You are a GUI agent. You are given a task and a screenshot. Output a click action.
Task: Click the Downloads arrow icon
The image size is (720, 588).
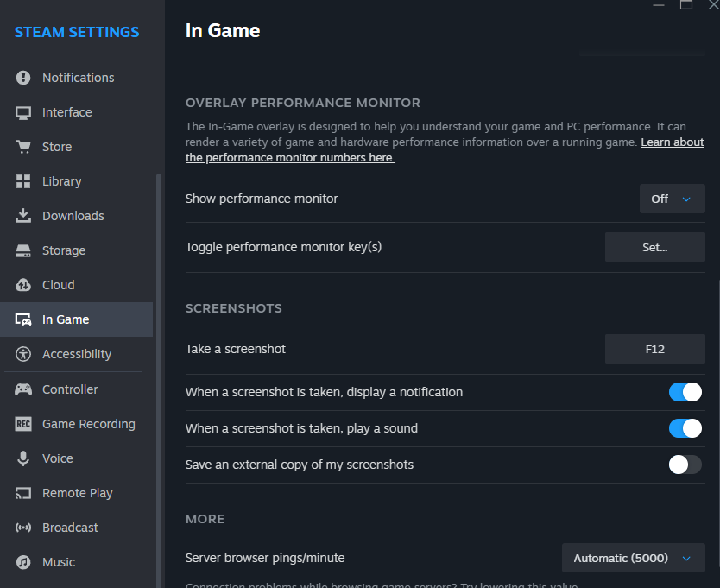pyautogui.click(x=23, y=216)
